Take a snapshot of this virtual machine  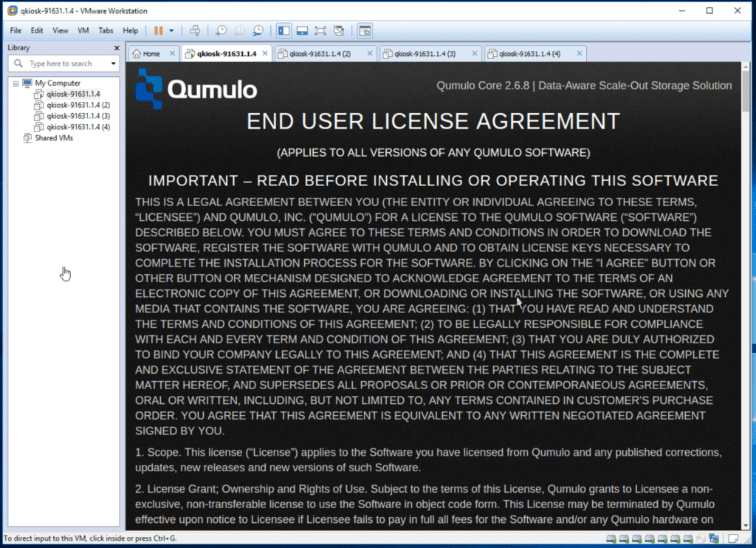(221, 31)
